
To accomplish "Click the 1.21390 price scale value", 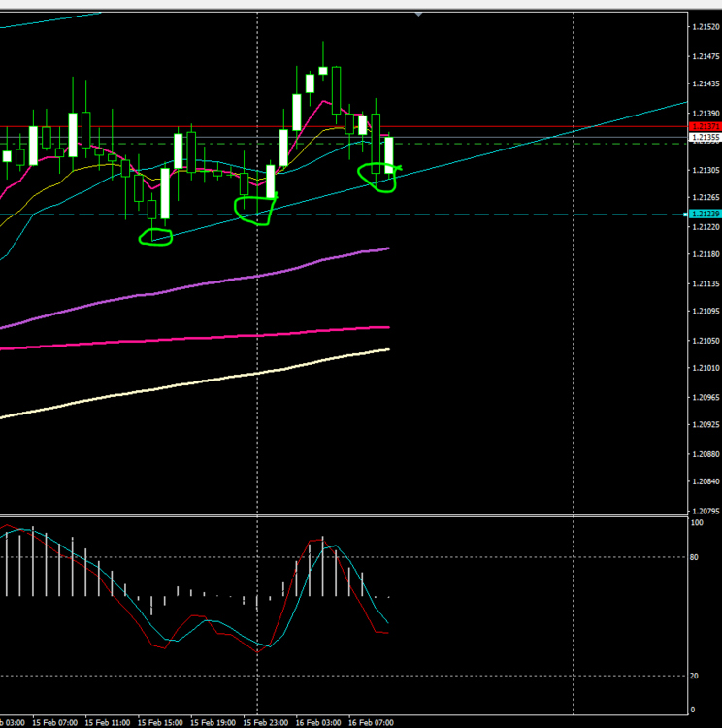I will 706,114.
